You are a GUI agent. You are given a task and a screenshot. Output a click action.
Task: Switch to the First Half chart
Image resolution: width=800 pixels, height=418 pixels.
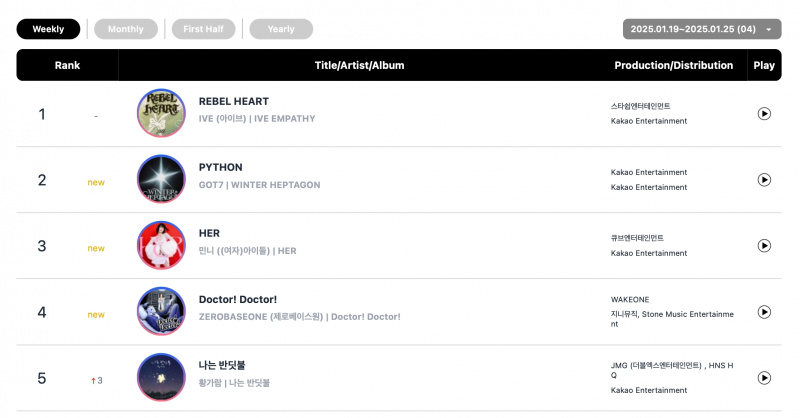coord(204,29)
